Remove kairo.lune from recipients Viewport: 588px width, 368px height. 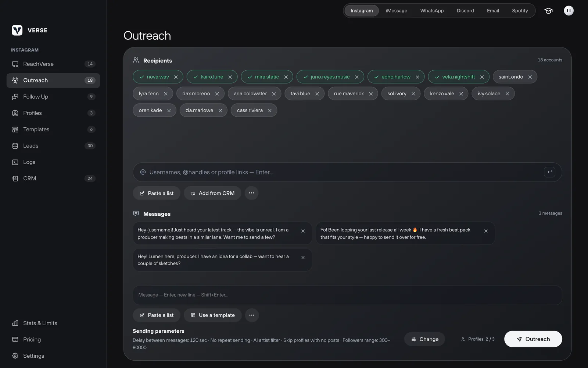click(230, 77)
